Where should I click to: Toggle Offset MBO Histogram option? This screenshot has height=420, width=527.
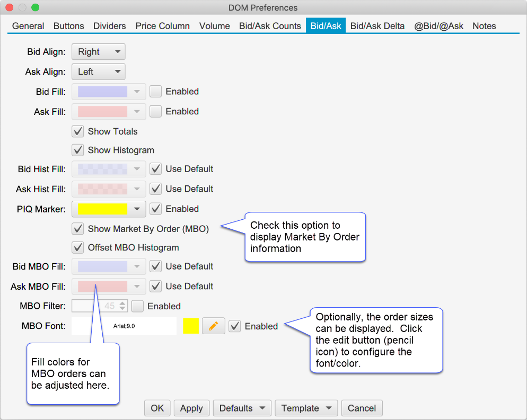78,247
